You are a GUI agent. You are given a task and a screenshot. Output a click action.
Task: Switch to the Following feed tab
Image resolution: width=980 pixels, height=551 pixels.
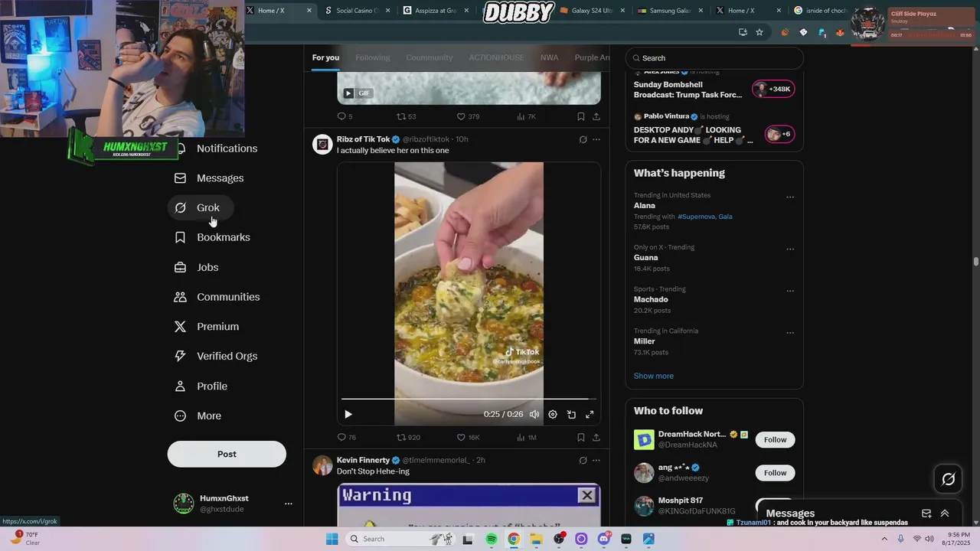click(x=372, y=57)
